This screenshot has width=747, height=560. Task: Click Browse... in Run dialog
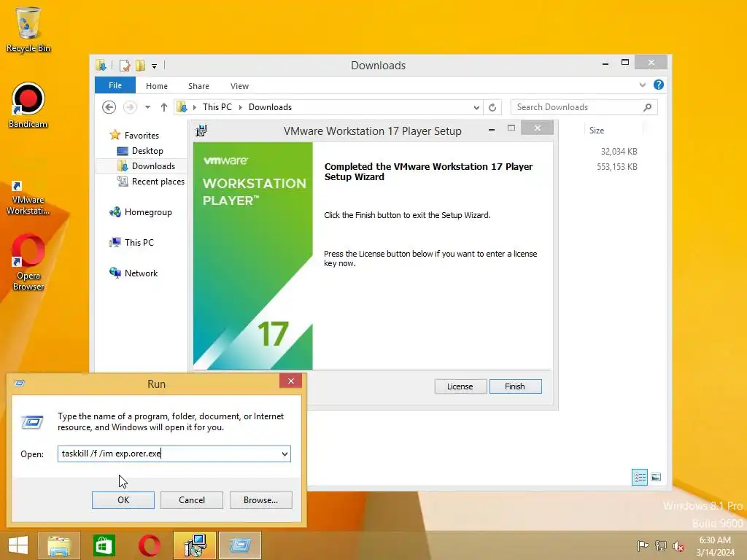coord(260,500)
